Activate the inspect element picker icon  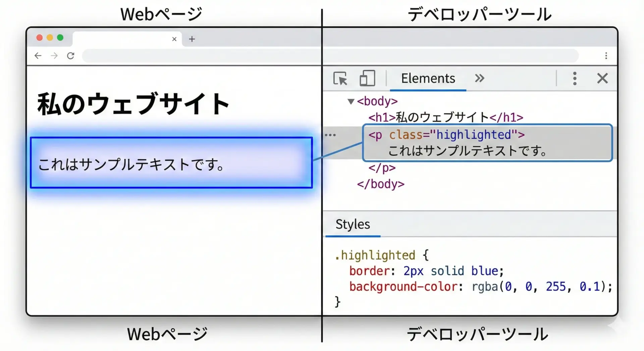(x=340, y=79)
